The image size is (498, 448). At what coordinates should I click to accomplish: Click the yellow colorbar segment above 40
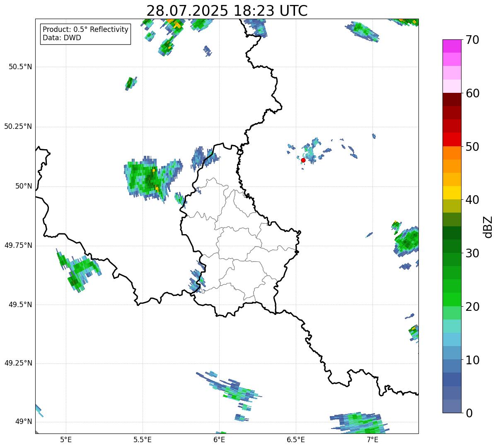click(x=452, y=193)
